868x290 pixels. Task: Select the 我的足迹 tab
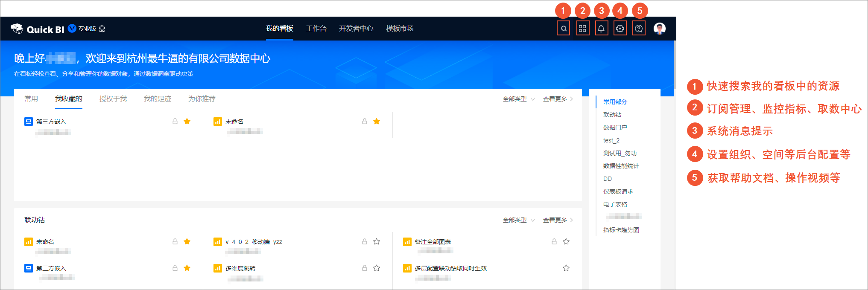[158, 99]
